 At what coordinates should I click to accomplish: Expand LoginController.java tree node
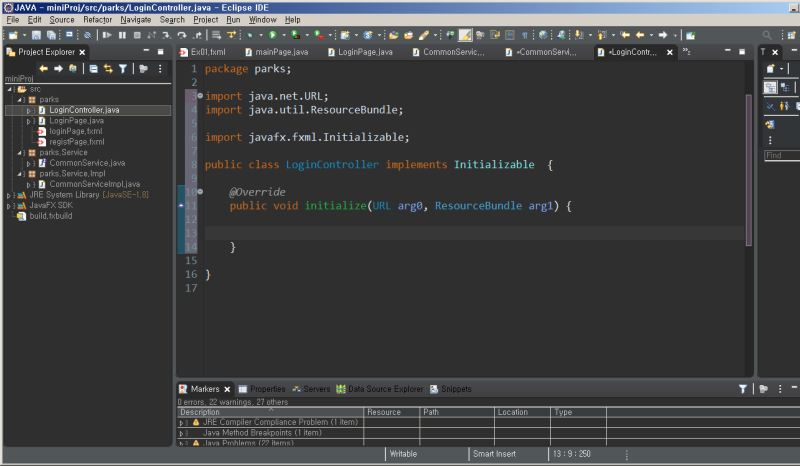click(x=29, y=110)
